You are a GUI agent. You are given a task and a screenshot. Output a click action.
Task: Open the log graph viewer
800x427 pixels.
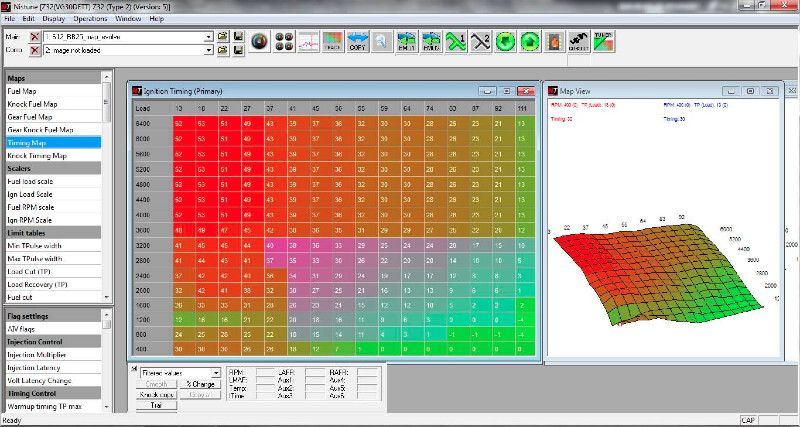click(x=309, y=41)
